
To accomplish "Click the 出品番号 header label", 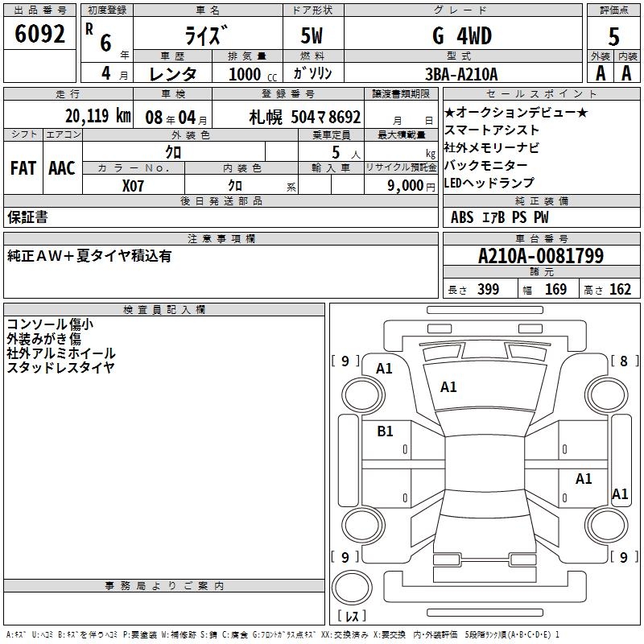I will (x=39, y=10).
